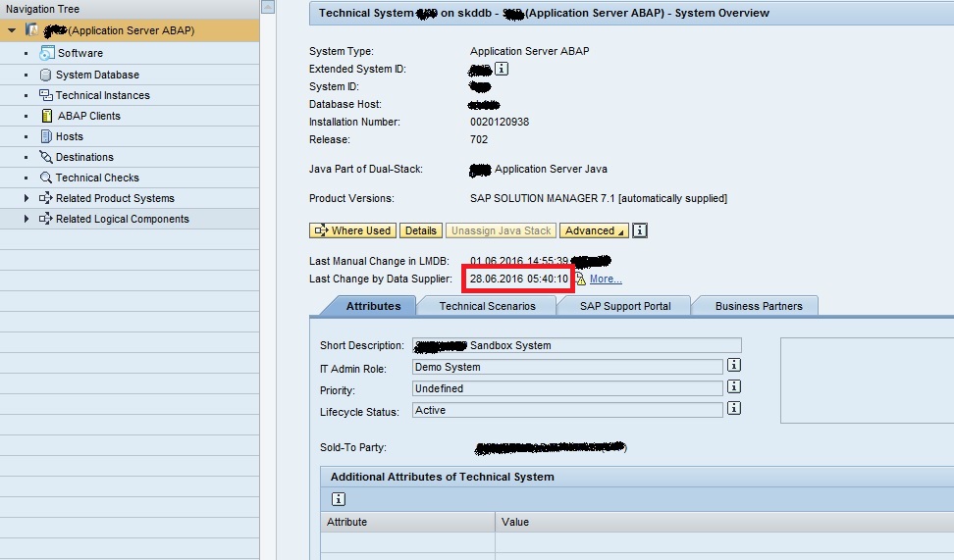Expand the Related Product Systems node
954x560 pixels.
click(26, 198)
